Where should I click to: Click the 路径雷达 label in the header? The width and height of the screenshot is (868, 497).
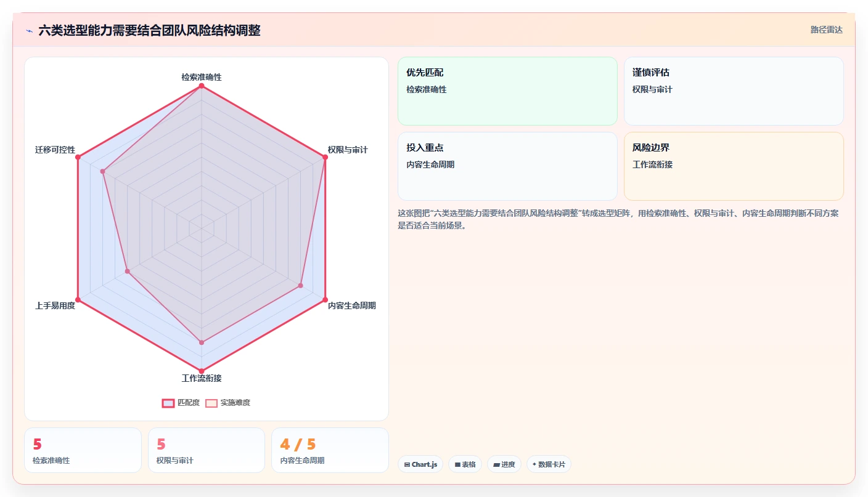[x=826, y=30]
